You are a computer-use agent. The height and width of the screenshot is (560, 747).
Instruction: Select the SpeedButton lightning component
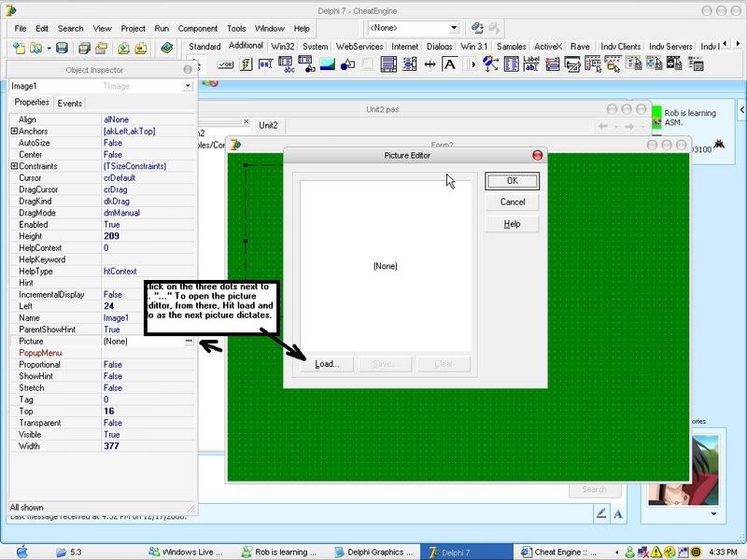247,64
